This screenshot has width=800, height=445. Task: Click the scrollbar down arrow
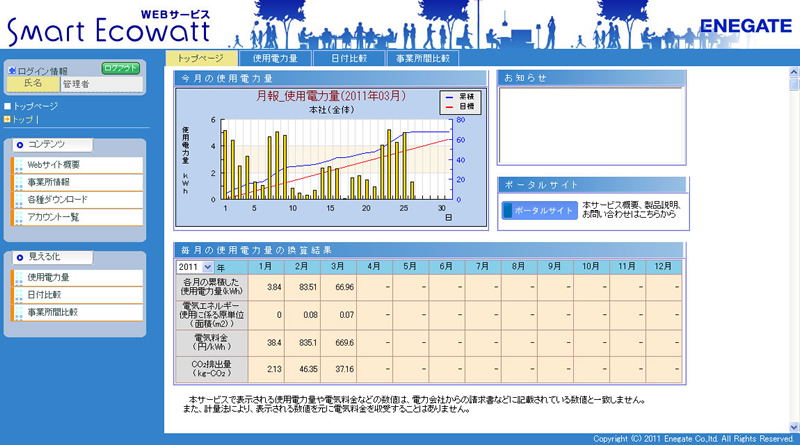pos(794,427)
